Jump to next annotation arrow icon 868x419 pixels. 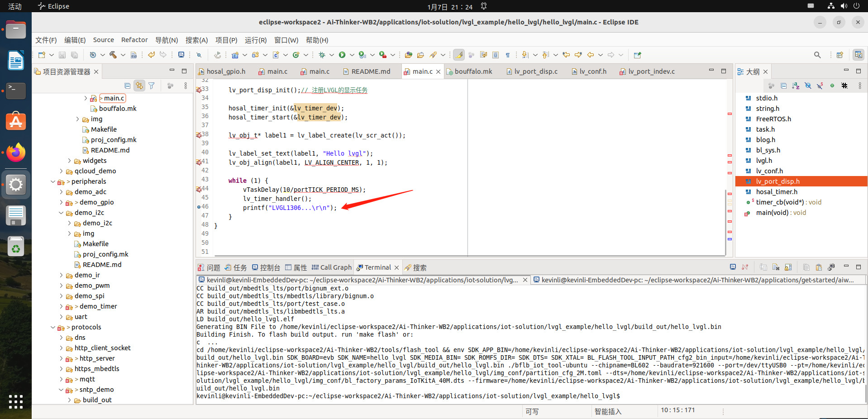(525, 55)
